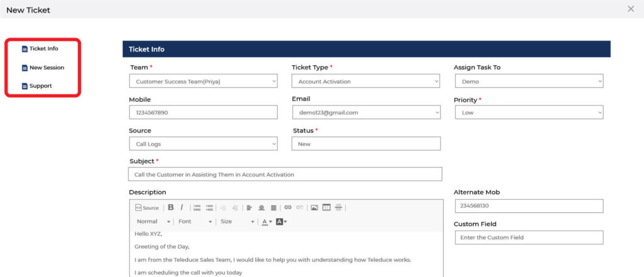Click the Ticket Info header bar
Screen dimensions: 644x277
(x=367, y=49)
